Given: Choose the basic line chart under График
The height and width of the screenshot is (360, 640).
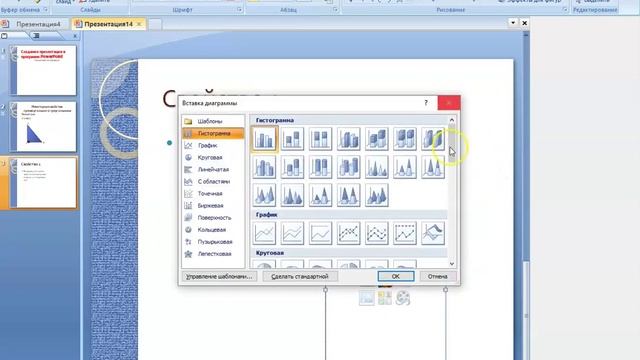Looking at the screenshot, I should coord(264,233).
